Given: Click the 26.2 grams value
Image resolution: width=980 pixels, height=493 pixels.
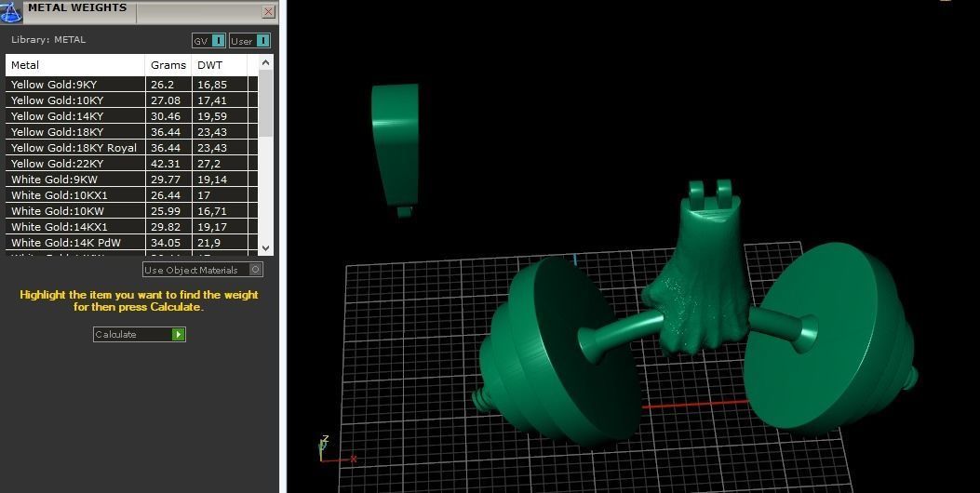Looking at the screenshot, I should pyautogui.click(x=162, y=85).
